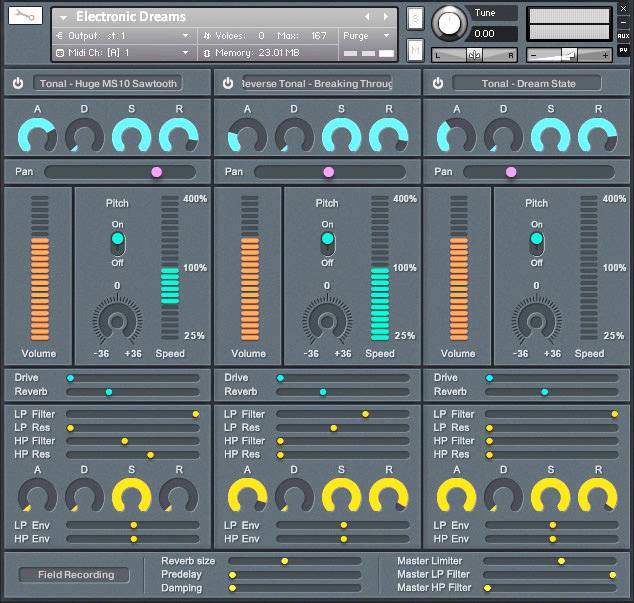Click the Field Recording button

coord(76,575)
